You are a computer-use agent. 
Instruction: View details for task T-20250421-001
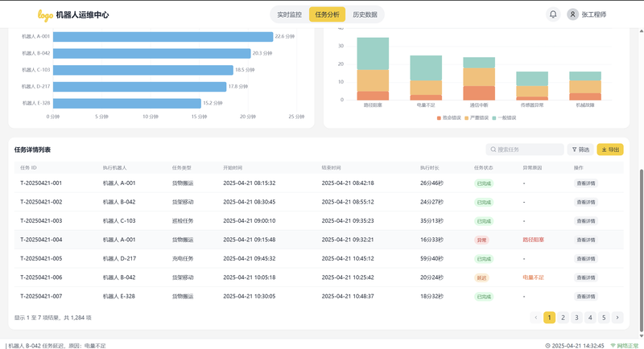(586, 183)
